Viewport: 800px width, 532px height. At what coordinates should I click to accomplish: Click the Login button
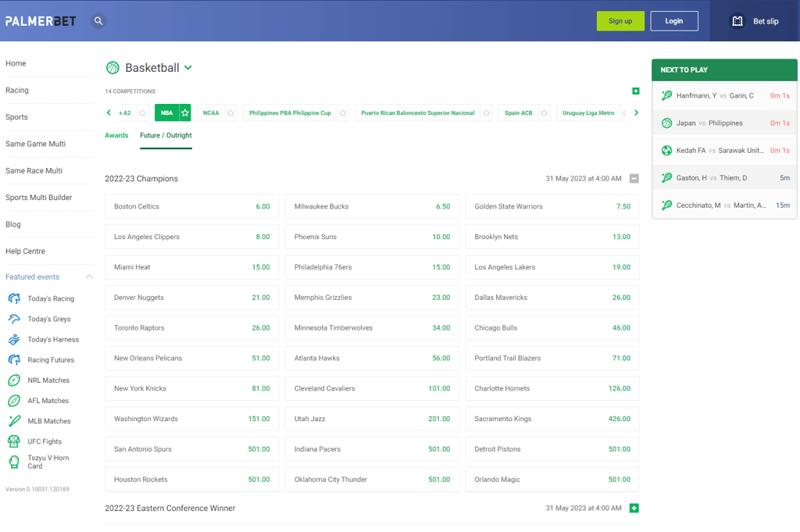674,21
